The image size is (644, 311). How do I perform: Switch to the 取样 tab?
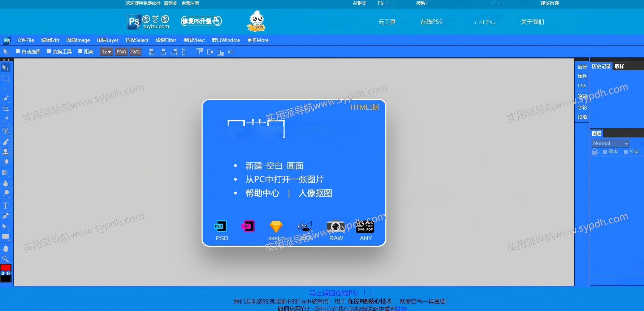(x=619, y=66)
